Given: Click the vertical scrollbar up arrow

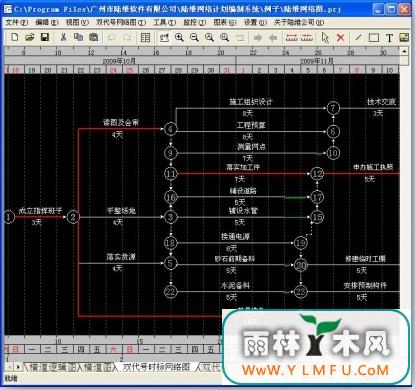Looking at the screenshot, I should tap(404, 51).
